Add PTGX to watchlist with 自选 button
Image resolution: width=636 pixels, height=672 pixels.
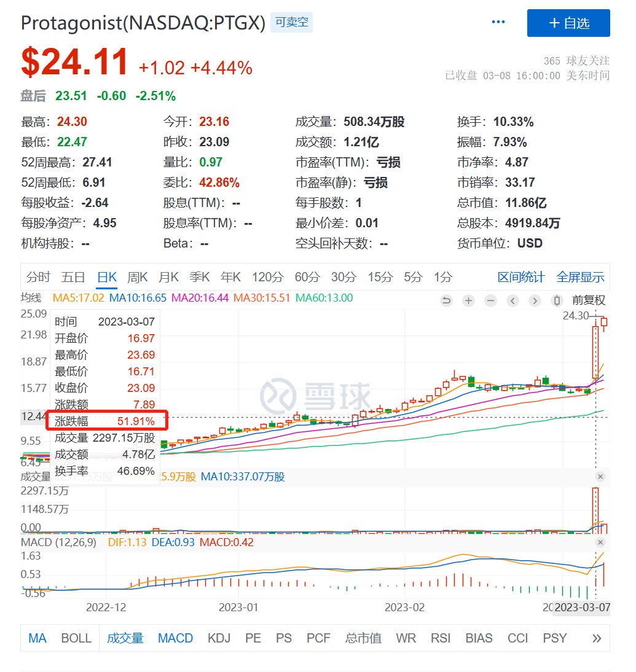click(x=568, y=23)
